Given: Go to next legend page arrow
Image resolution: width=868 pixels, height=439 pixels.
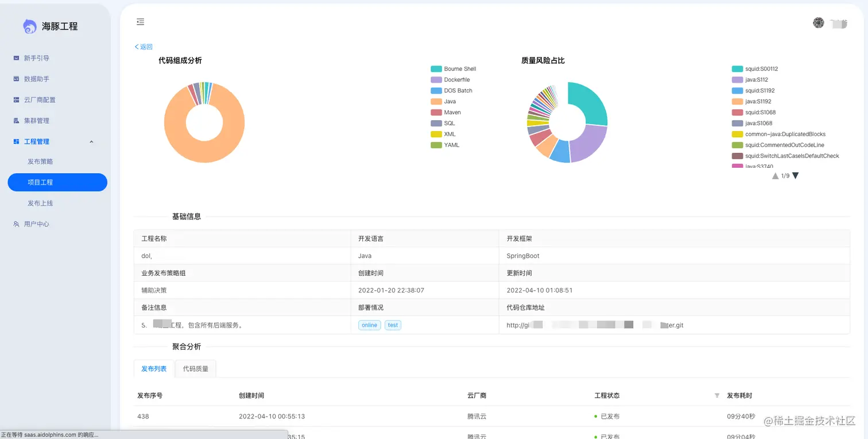Looking at the screenshot, I should click(x=795, y=176).
